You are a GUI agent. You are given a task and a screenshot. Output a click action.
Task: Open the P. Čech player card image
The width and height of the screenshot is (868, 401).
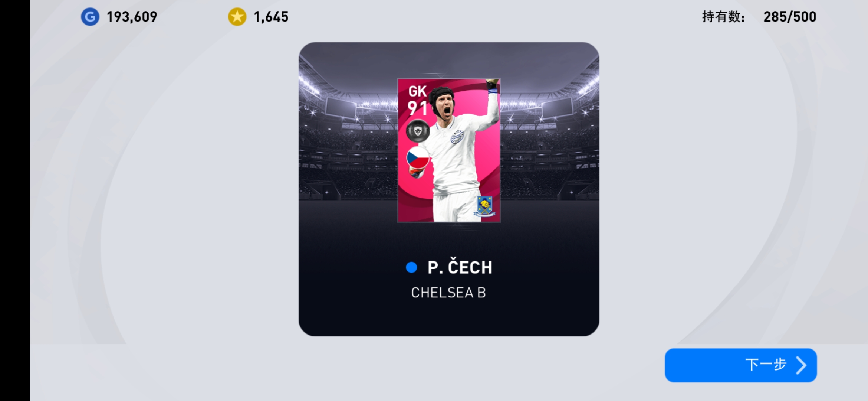449,150
